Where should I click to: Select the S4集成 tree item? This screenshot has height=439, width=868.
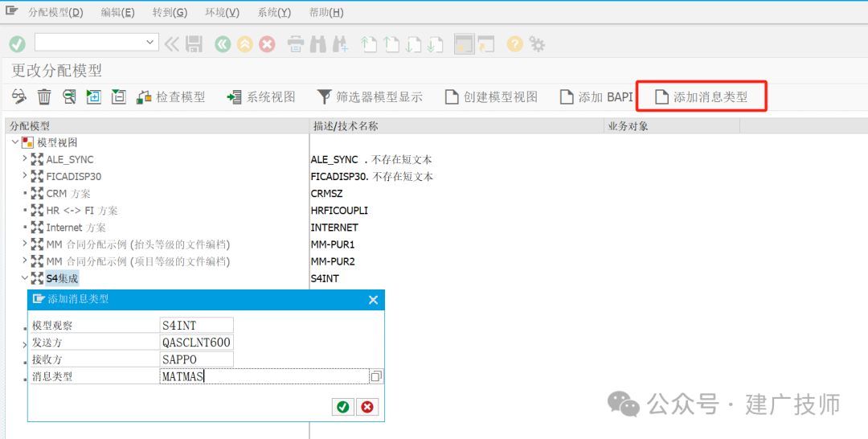coord(61,278)
